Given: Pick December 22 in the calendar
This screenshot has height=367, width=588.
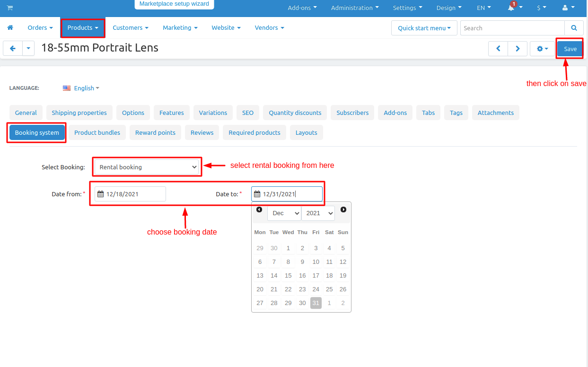Looking at the screenshot, I should point(288,289).
